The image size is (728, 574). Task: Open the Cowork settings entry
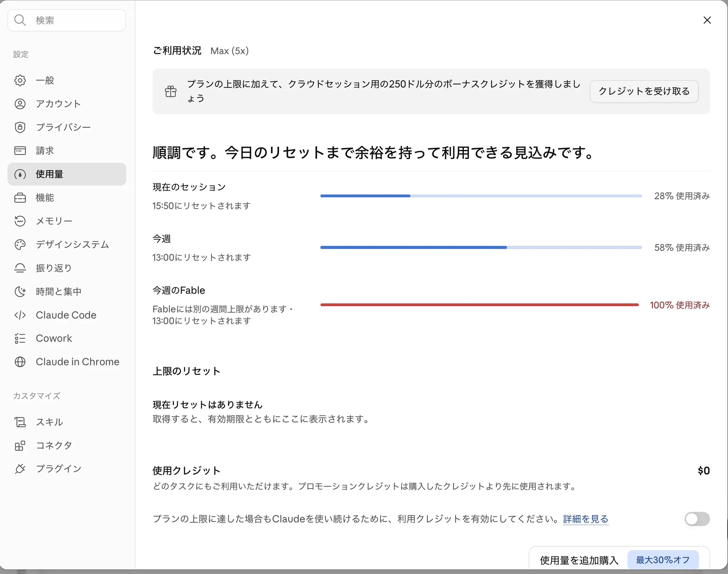point(67,338)
